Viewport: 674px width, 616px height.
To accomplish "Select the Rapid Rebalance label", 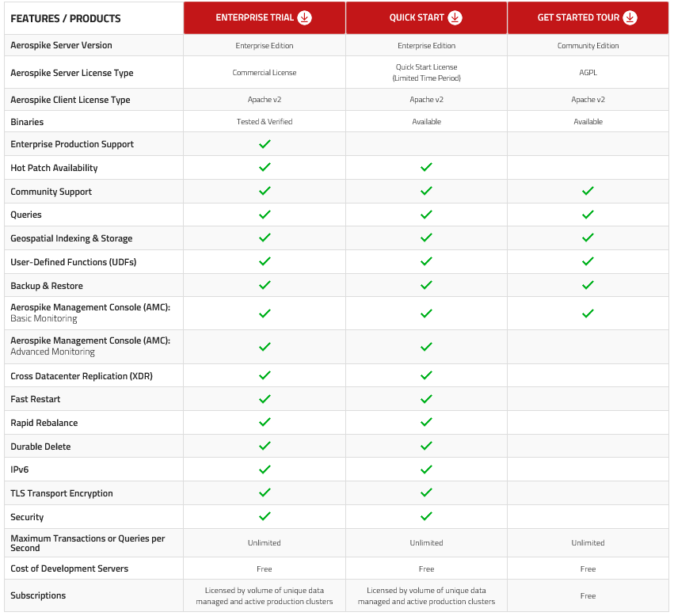I will pos(44,423).
